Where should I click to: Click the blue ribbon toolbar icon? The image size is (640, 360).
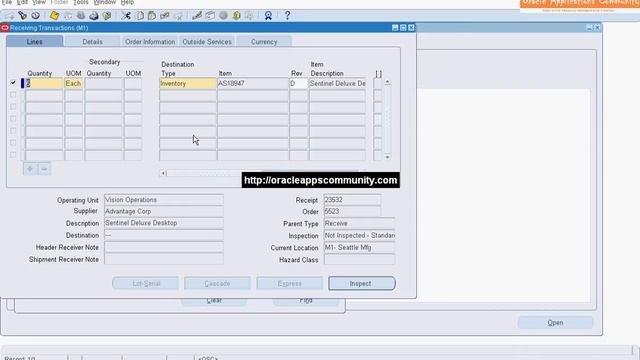tap(268, 16)
